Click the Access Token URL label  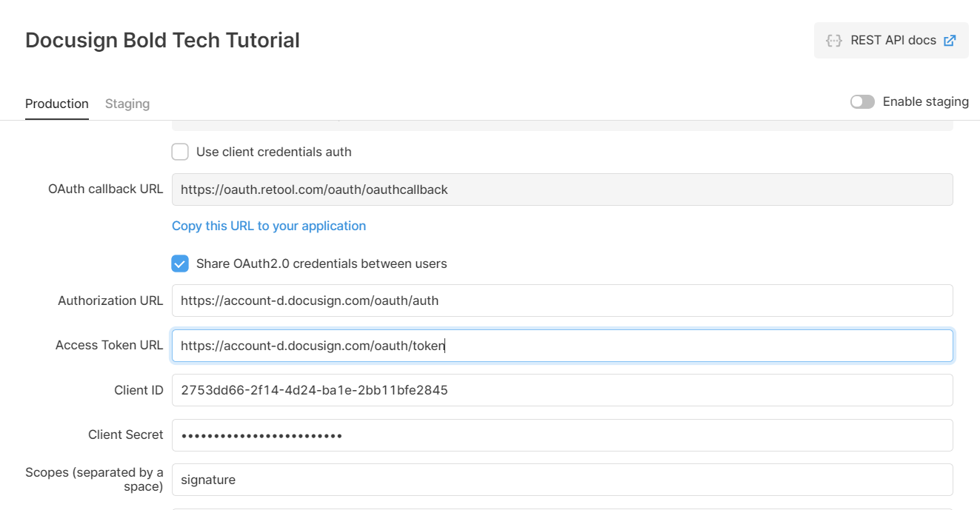[x=109, y=345]
